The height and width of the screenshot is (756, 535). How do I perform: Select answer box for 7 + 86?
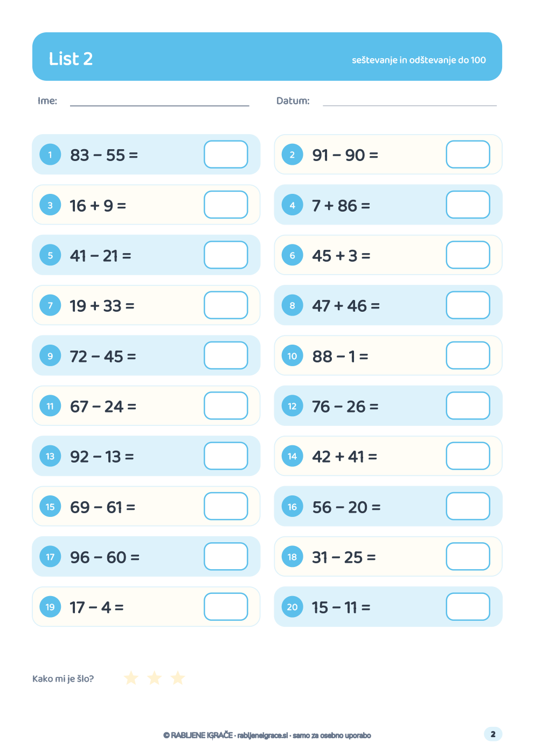(x=468, y=205)
